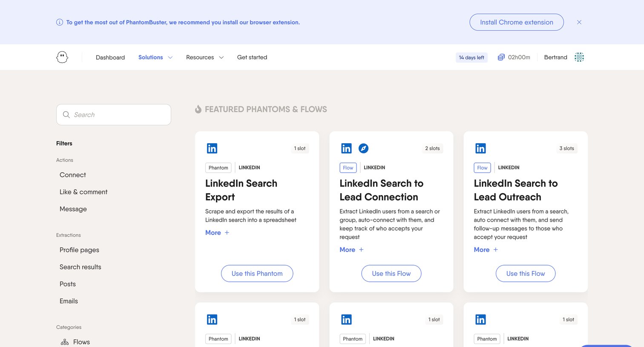Viewport: 644px width, 347px height.
Task: Click the compass icon on the Lead Connection card
Action: tap(363, 148)
